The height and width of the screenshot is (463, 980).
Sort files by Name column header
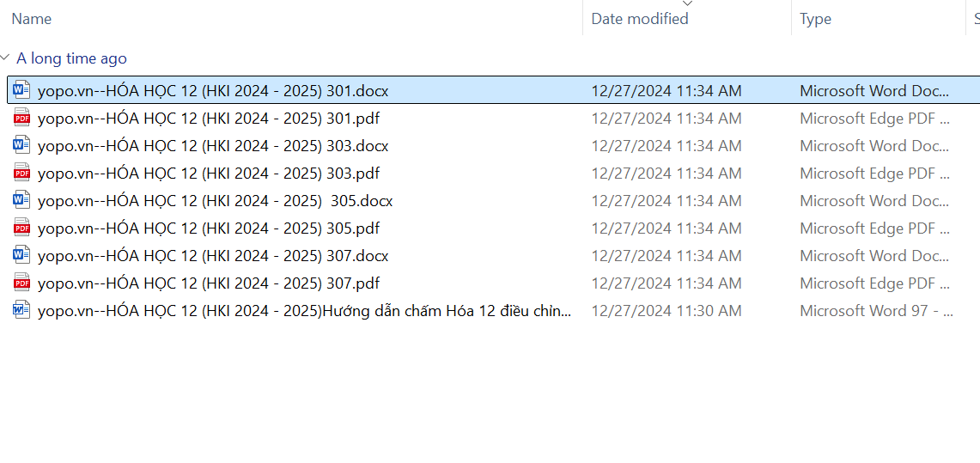[x=32, y=19]
